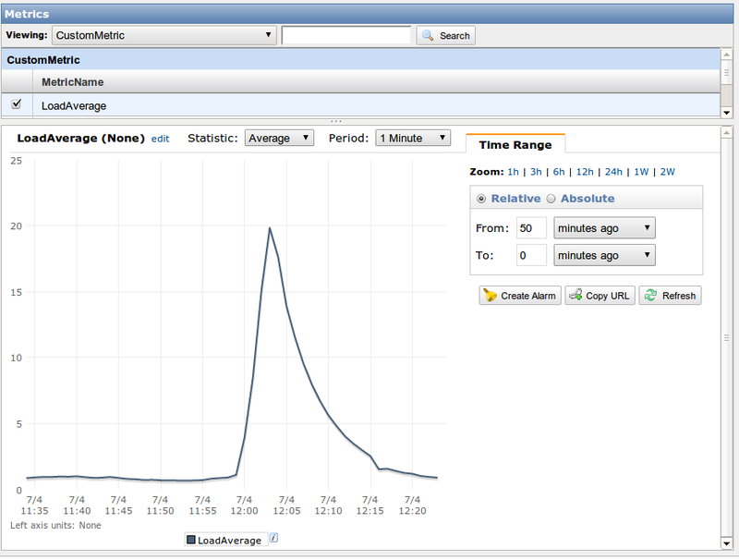Select the Absolute time range radio button
739x560 pixels.
point(551,198)
